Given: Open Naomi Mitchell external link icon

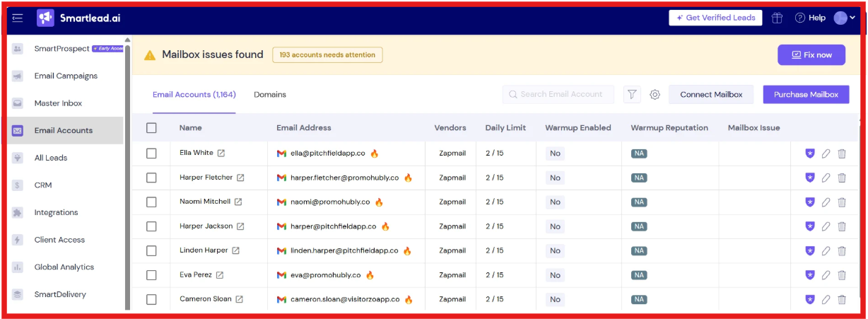Looking at the screenshot, I should (238, 202).
